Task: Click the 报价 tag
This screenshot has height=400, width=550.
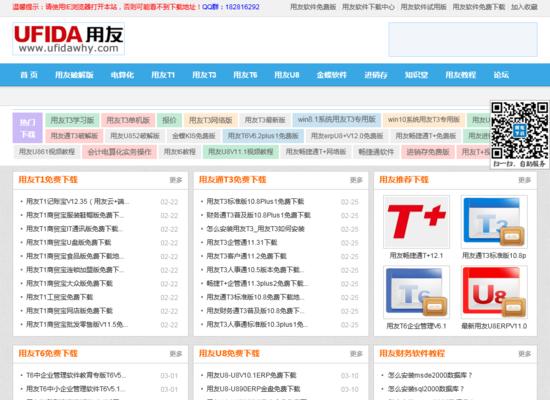Action: pos(169,120)
